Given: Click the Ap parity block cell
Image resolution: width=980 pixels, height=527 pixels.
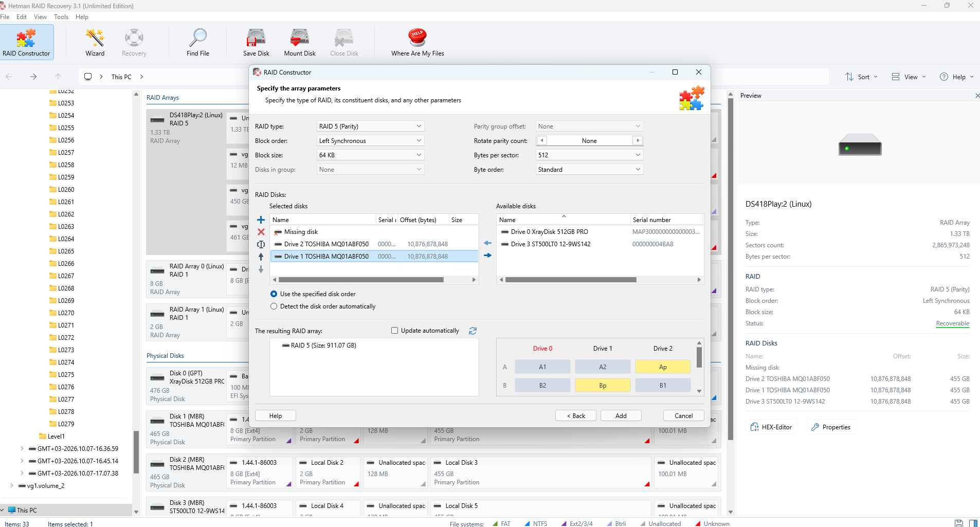Looking at the screenshot, I should pyautogui.click(x=663, y=367).
